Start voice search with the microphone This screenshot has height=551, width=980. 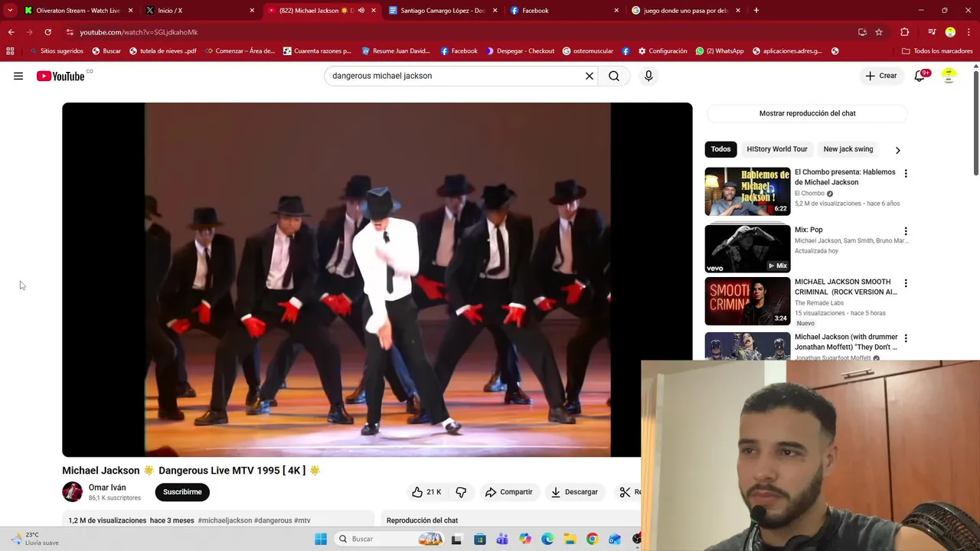click(648, 76)
